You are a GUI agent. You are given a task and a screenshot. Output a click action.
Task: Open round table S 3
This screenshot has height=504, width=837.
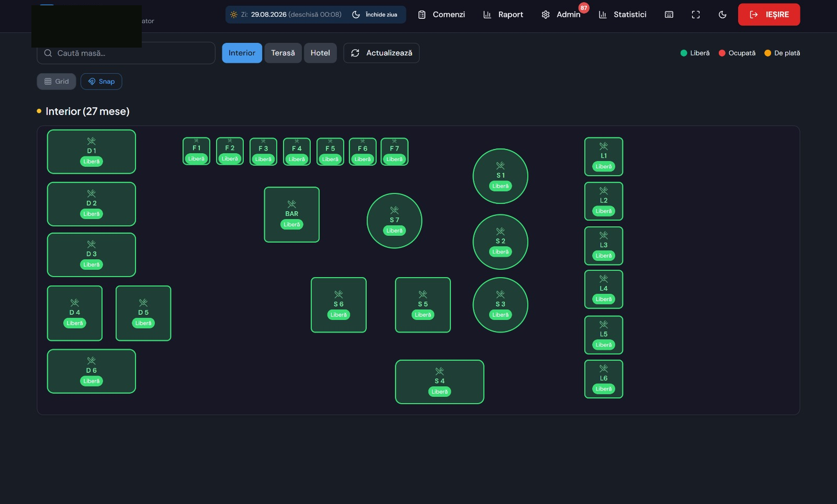coord(500,305)
